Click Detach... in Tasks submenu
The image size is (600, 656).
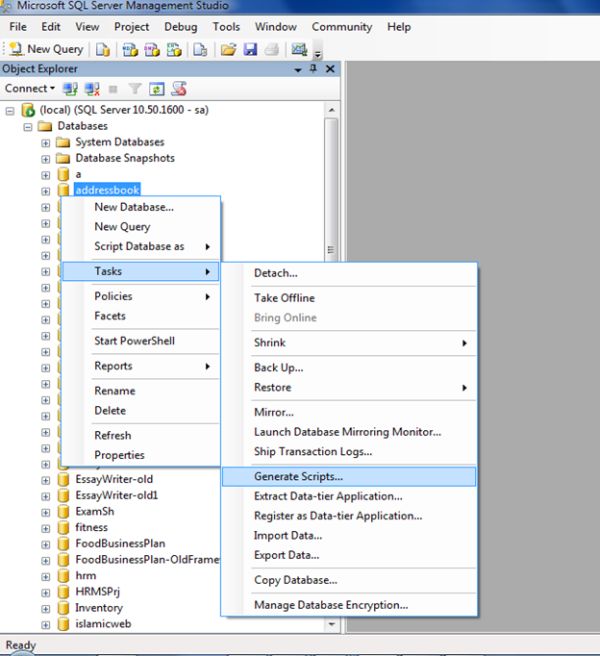[349, 273]
